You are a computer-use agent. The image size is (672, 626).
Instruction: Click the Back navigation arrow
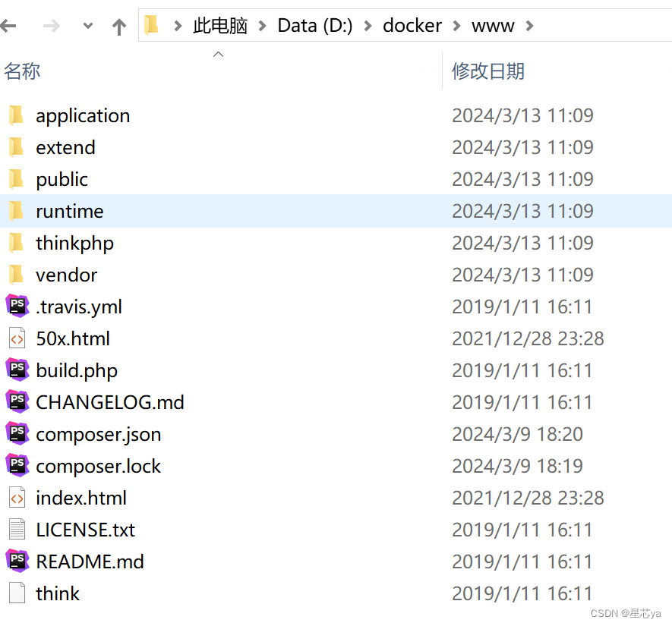(x=11, y=25)
